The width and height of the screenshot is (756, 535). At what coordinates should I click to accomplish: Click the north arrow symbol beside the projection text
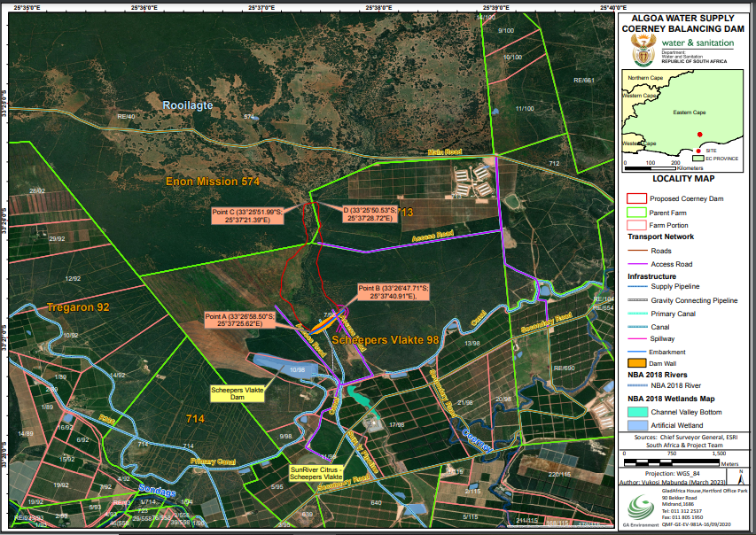[741, 477]
